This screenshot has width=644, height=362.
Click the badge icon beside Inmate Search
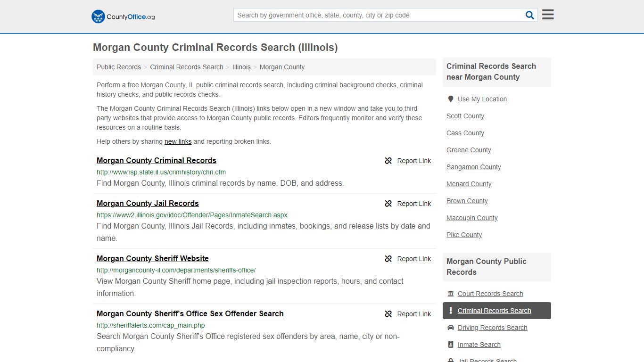click(451, 345)
